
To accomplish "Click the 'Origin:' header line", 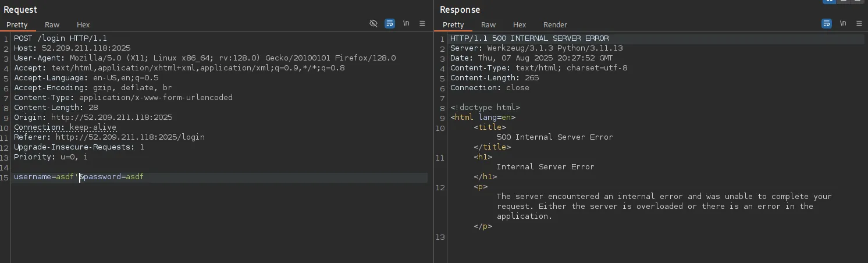I will point(93,118).
